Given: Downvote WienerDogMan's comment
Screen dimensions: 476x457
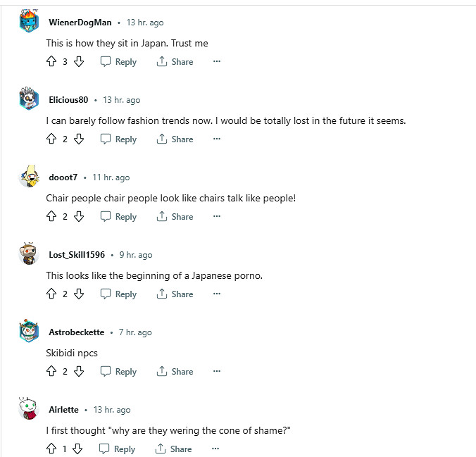Looking at the screenshot, I should pyautogui.click(x=79, y=62).
